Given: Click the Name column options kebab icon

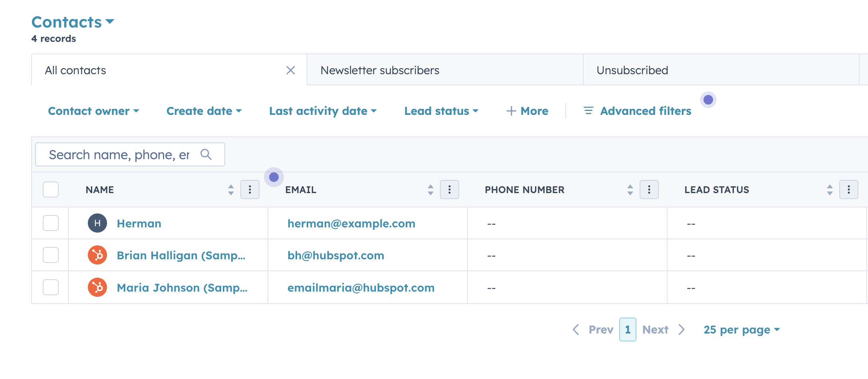Looking at the screenshot, I should [x=250, y=189].
